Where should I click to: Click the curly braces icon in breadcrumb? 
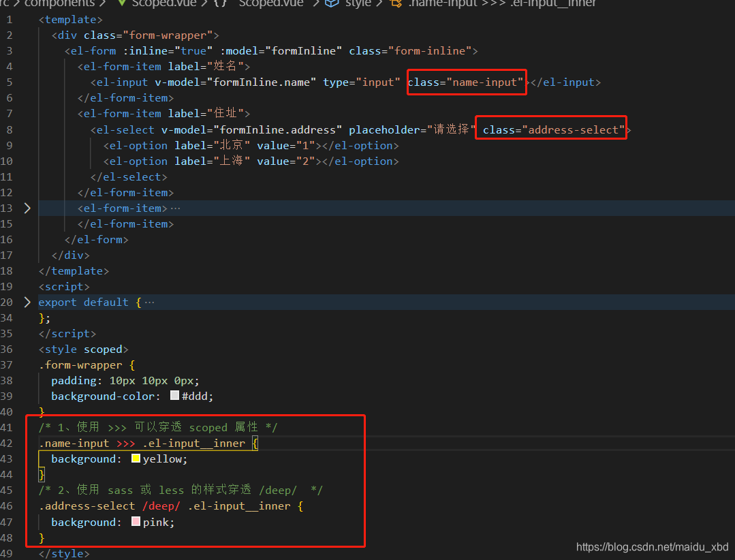click(x=220, y=3)
